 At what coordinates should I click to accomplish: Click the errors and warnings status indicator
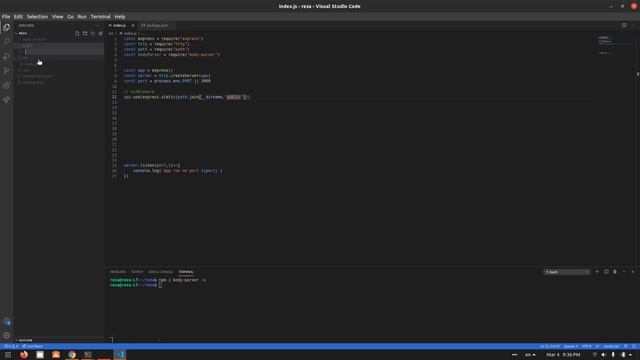click(11, 346)
